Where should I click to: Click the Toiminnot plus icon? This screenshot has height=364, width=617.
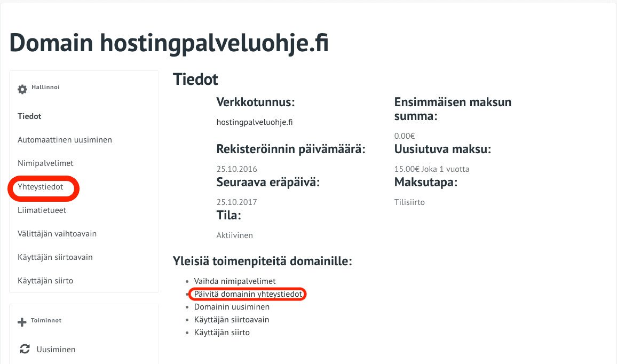tap(22, 322)
